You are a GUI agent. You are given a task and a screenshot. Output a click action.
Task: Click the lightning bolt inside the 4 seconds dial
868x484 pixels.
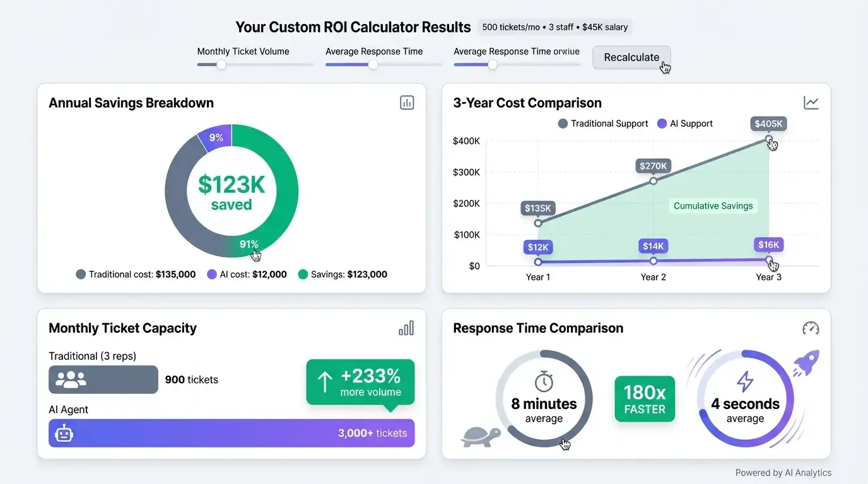tap(745, 380)
